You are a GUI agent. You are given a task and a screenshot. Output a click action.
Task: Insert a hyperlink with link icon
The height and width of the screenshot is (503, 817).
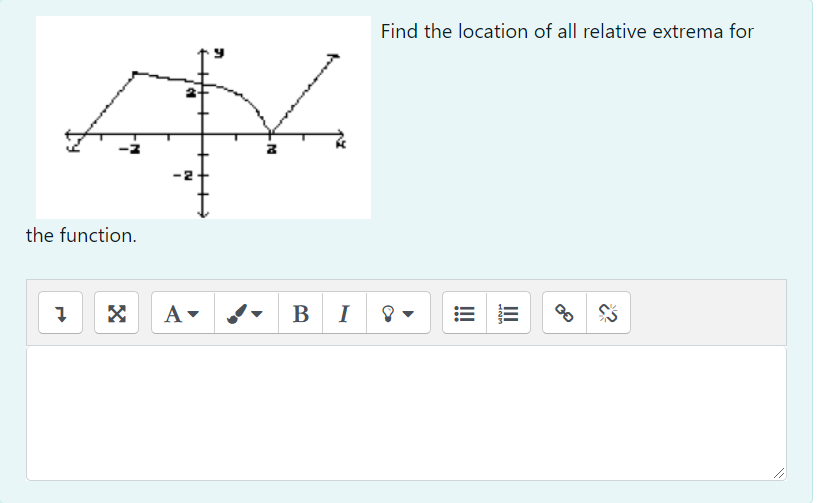(x=564, y=313)
